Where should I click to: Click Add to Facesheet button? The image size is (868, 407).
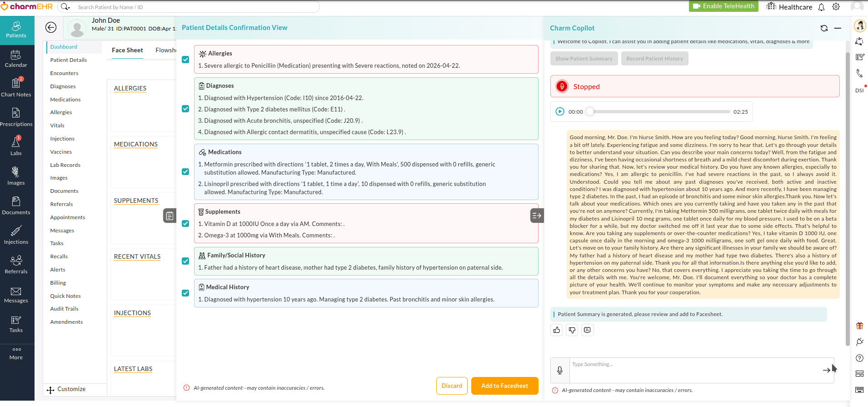pyautogui.click(x=504, y=386)
